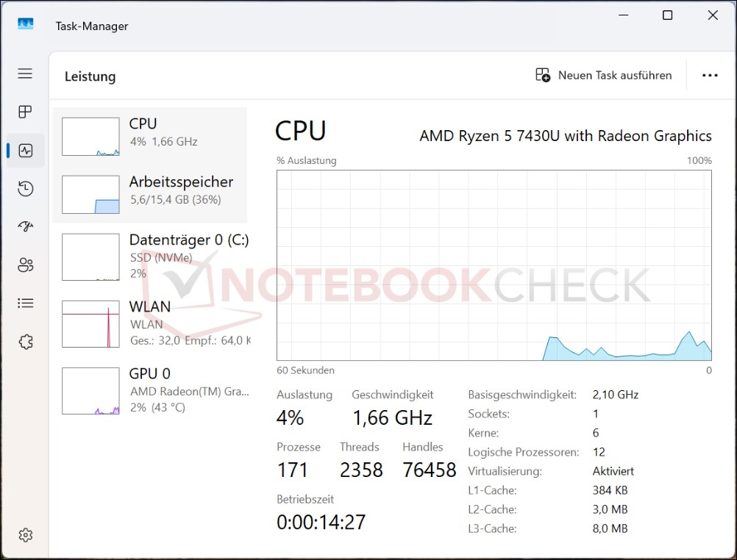Click the large CPU utilization graph
Screen dimensions: 737x560
click(x=493, y=265)
